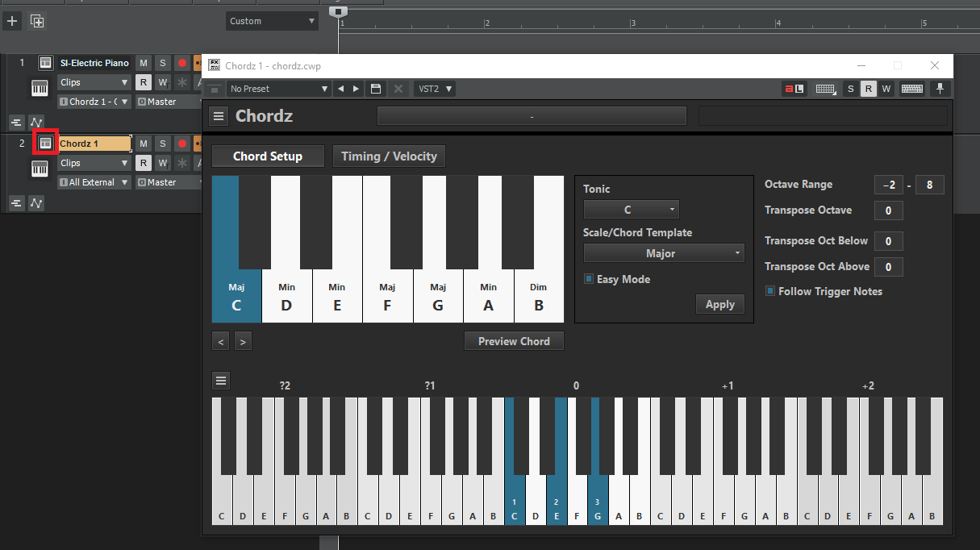Click the Transpose Oct Above value field
980x550 pixels.
pos(888,267)
